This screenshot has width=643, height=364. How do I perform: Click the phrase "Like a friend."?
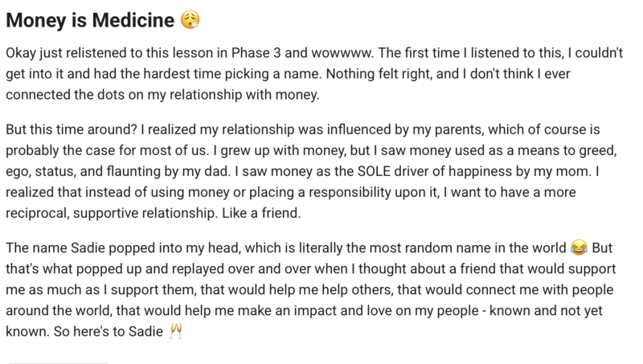pos(261,213)
